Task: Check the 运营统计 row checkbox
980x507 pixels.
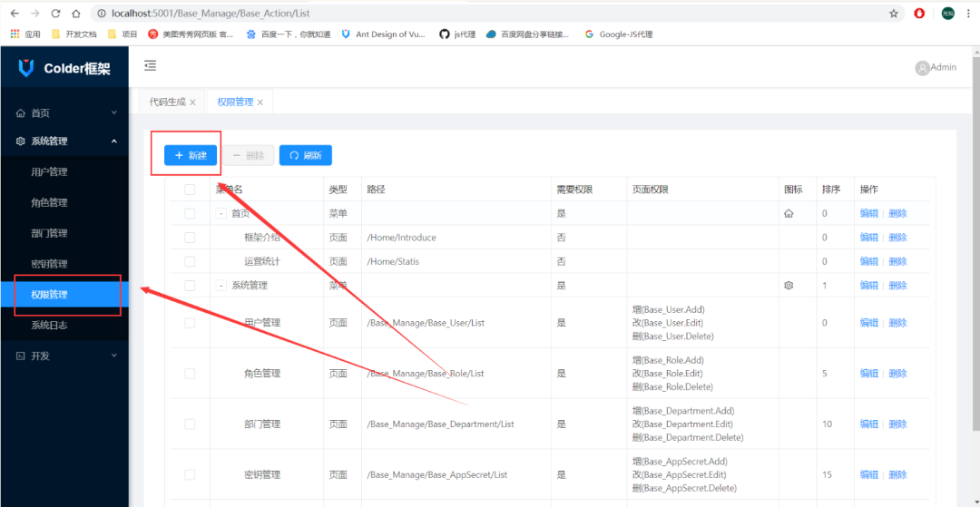Action: click(x=190, y=261)
